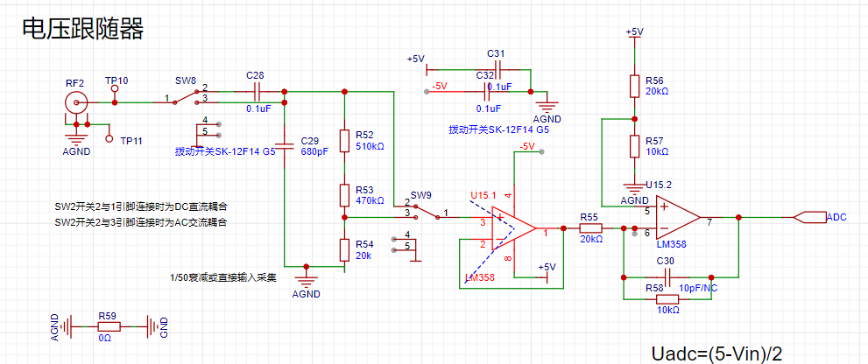Select the U15.2 op-amp triangle
This screenshot has height=364, width=868.
[x=678, y=217]
